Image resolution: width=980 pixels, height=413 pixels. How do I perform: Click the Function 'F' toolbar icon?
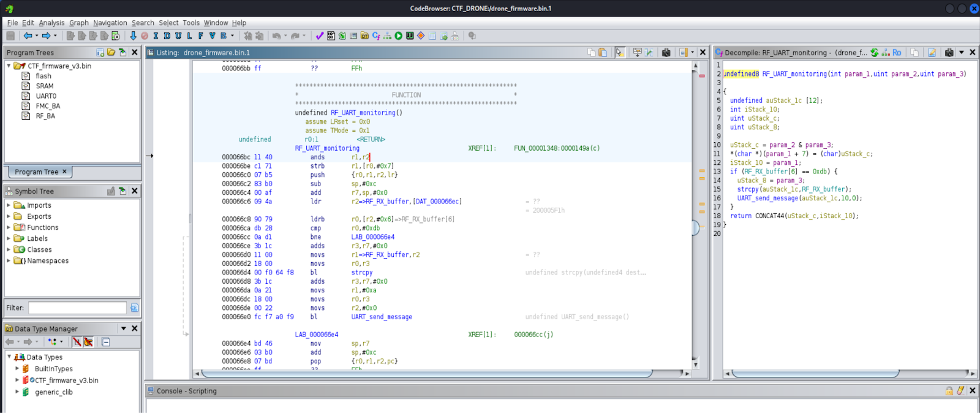pyautogui.click(x=200, y=36)
